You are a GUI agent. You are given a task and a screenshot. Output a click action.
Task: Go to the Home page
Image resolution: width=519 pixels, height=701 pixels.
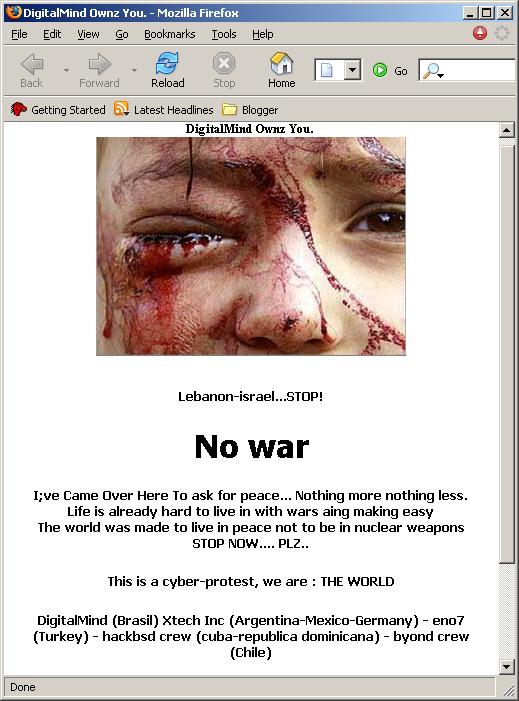(x=282, y=70)
